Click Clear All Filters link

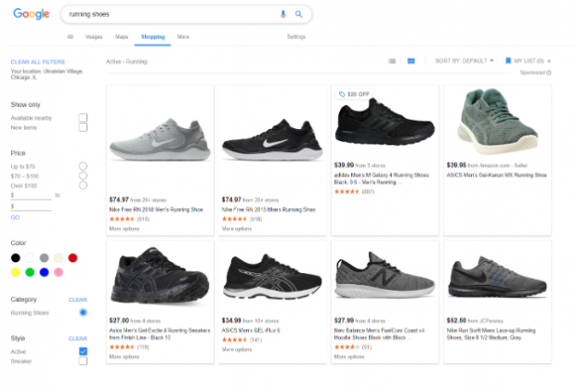pyautogui.click(x=38, y=61)
